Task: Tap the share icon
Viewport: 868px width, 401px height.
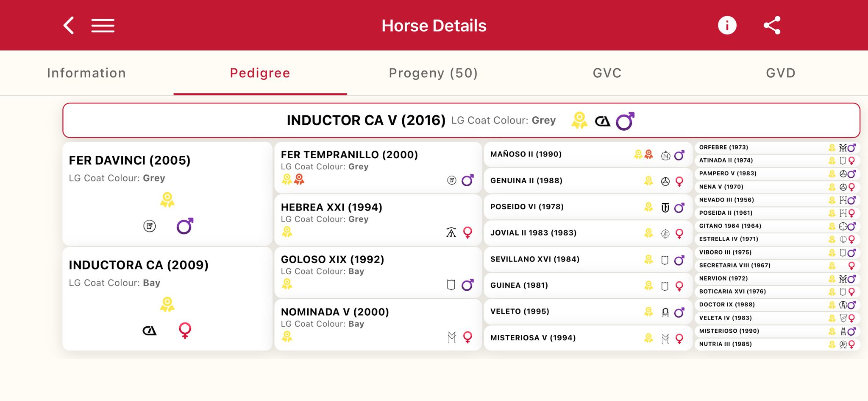Action: click(772, 25)
